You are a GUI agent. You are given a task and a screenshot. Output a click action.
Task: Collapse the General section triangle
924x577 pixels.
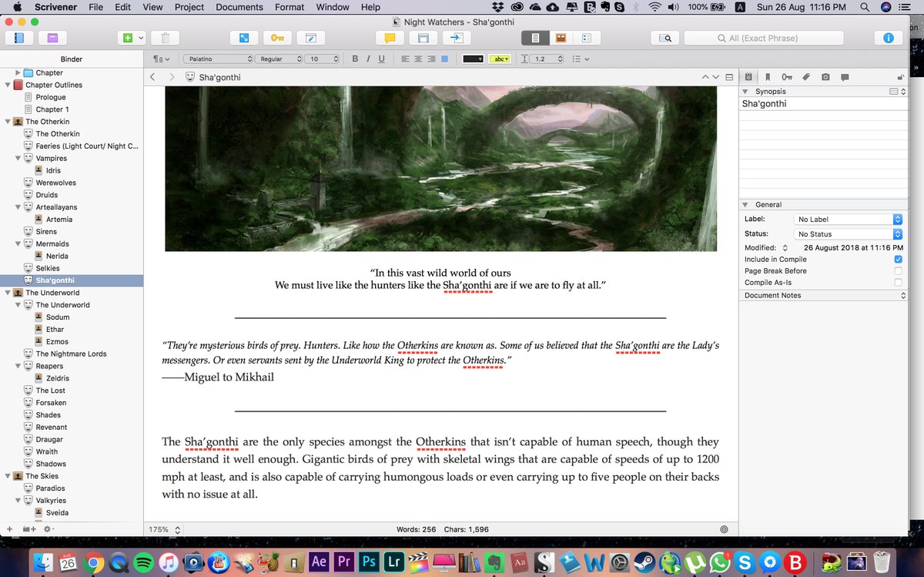[x=745, y=205]
